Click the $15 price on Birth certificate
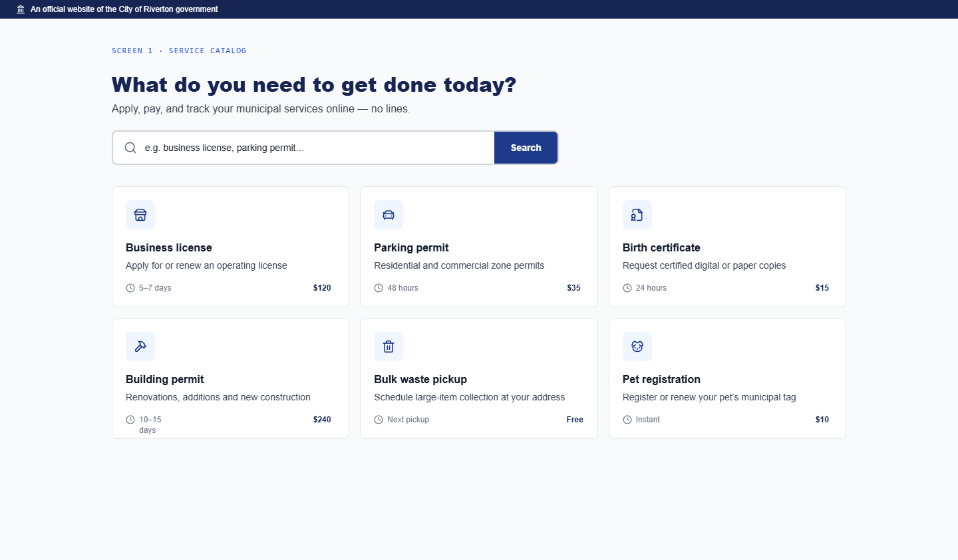Viewport: 958px width, 560px height. point(822,288)
